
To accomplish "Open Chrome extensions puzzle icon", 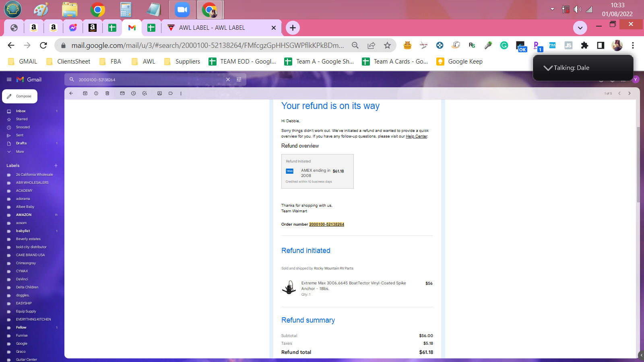I will (x=584, y=45).
